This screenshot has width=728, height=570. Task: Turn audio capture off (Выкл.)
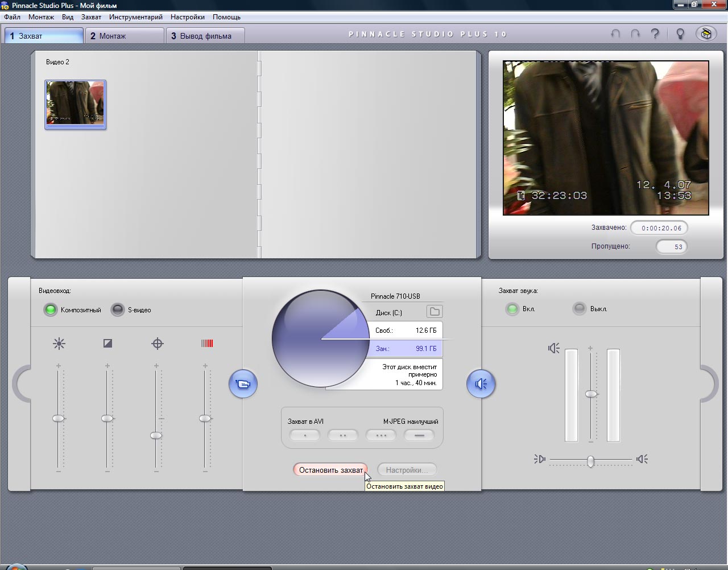pyautogui.click(x=580, y=309)
